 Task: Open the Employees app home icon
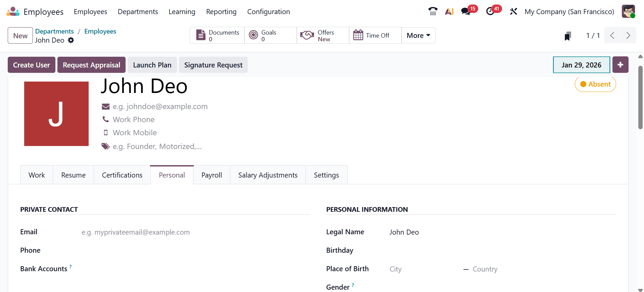(13, 12)
